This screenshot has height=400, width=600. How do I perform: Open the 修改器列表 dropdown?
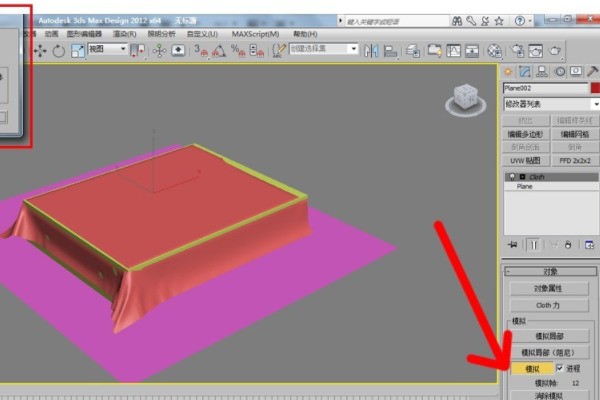pos(550,104)
